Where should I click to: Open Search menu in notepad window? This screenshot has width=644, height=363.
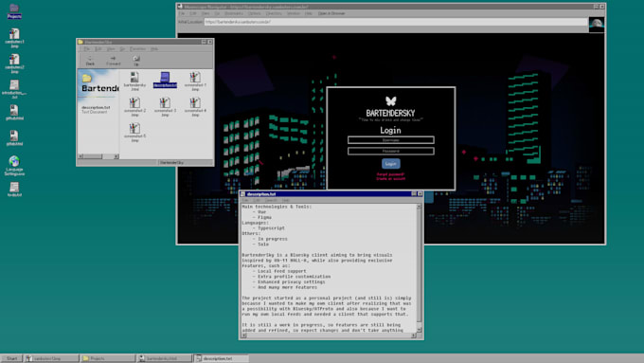(x=271, y=200)
